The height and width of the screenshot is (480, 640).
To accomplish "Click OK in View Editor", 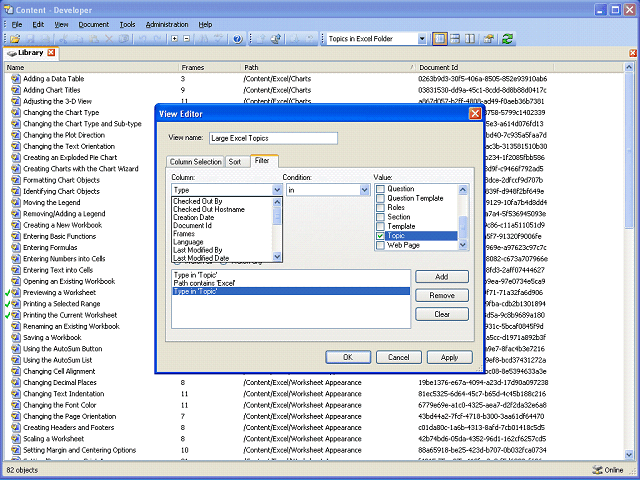I will click(x=348, y=357).
